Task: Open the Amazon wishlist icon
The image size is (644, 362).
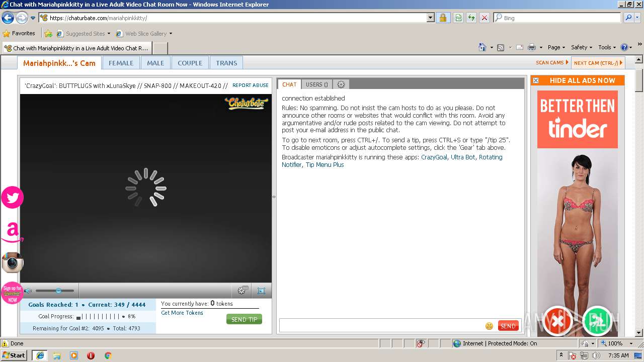Action: coord(12,232)
